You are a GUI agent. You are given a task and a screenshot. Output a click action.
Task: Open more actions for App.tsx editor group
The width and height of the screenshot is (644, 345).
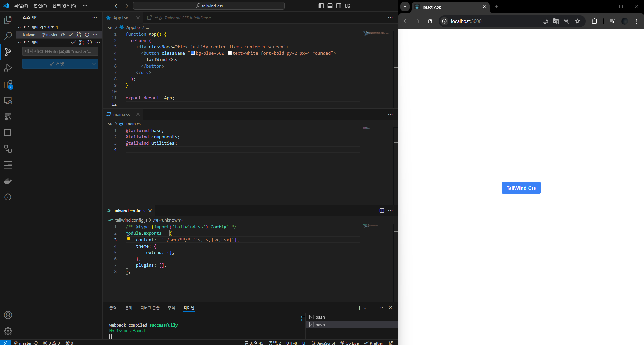390,18
